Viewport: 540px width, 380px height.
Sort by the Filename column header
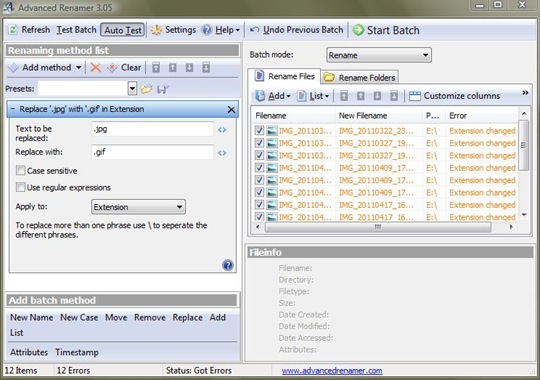pyautogui.click(x=293, y=116)
